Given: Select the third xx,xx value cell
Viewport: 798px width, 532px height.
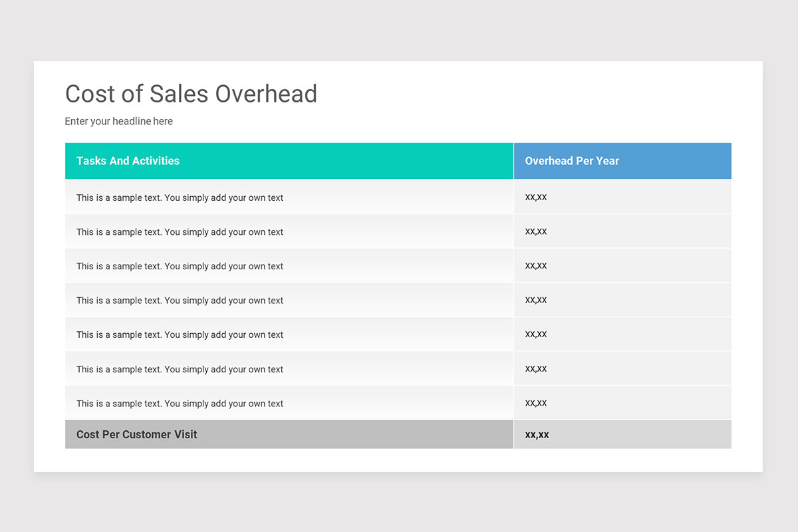Looking at the screenshot, I should click(535, 265).
